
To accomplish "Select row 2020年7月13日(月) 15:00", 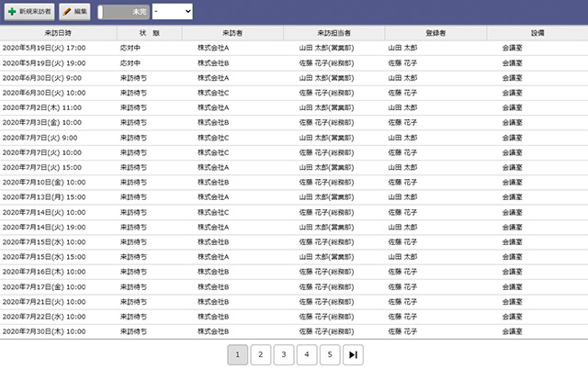I will [x=294, y=197].
